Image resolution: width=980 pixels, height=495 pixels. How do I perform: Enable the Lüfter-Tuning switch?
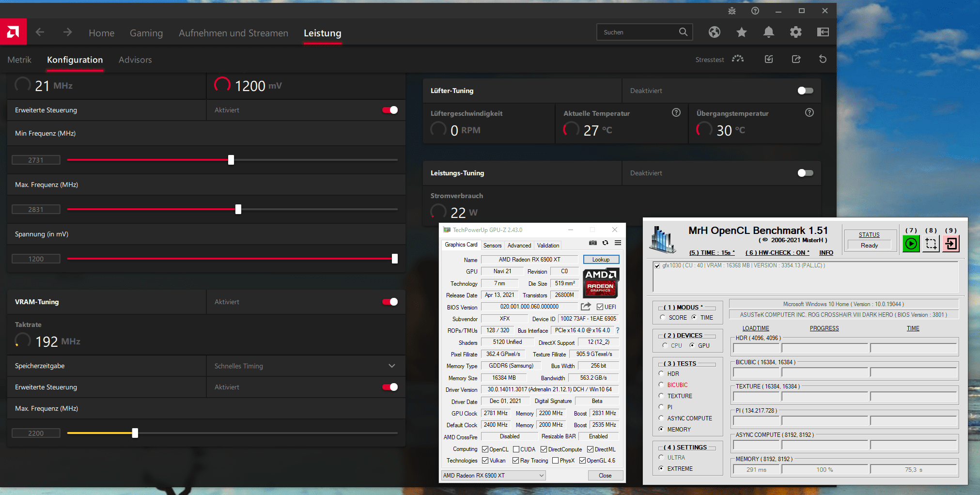click(x=805, y=91)
